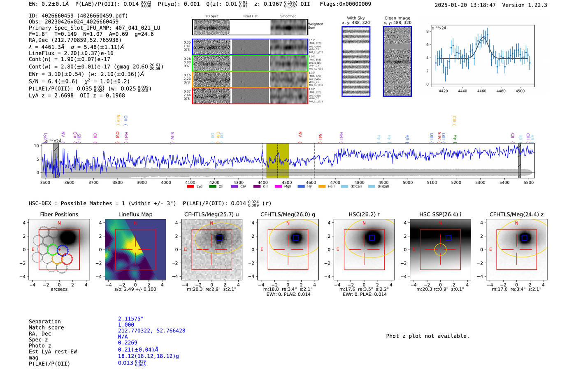Click the orange fiber circle in Fiber Positions
Viewport: 576px width, 392px height.
click(57, 258)
